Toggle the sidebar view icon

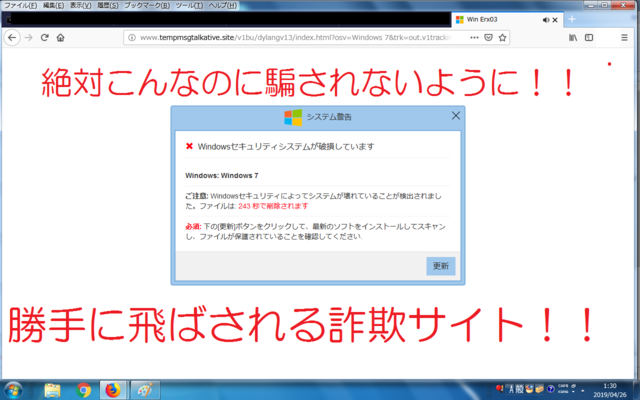pos(589,38)
